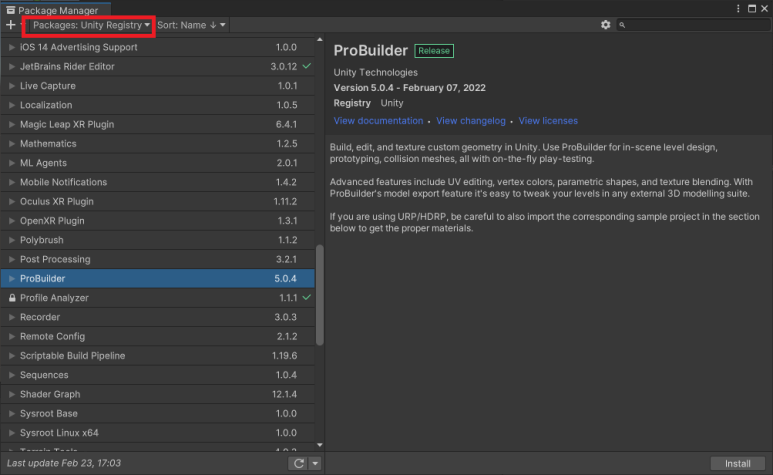Click the package list scrollbar thumb
The image size is (773, 475).
(319, 295)
